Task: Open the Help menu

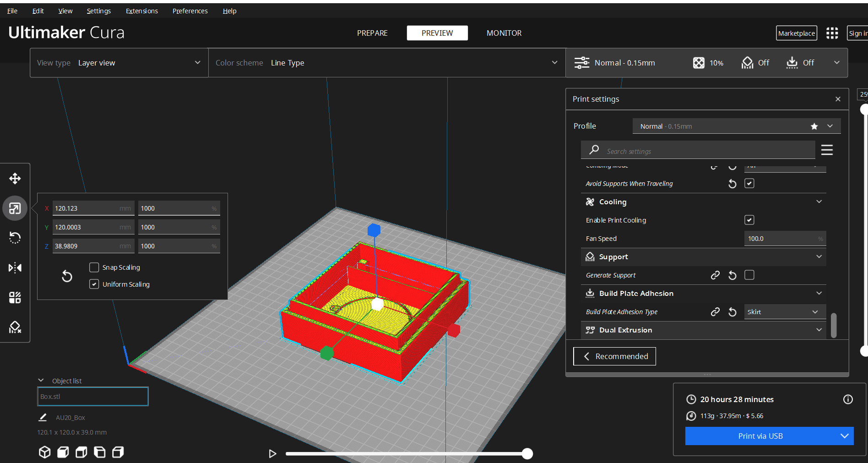Action: pyautogui.click(x=229, y=11)
